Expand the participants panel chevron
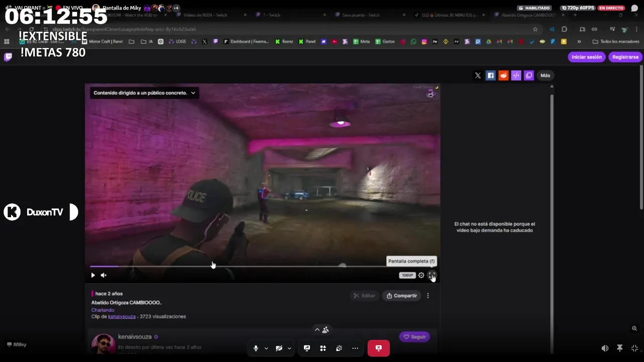644x362 pixels. pos(317,330)
